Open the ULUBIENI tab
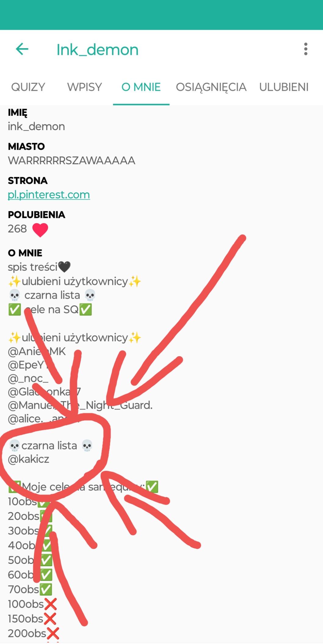Image resolution: width=323 pixels, height=644 pixels. coord(284,87)
